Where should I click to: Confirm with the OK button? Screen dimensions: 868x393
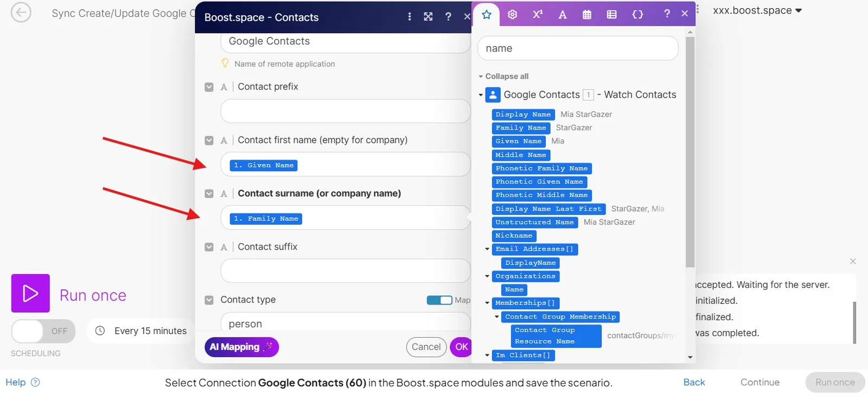click(x=461, y=347)
